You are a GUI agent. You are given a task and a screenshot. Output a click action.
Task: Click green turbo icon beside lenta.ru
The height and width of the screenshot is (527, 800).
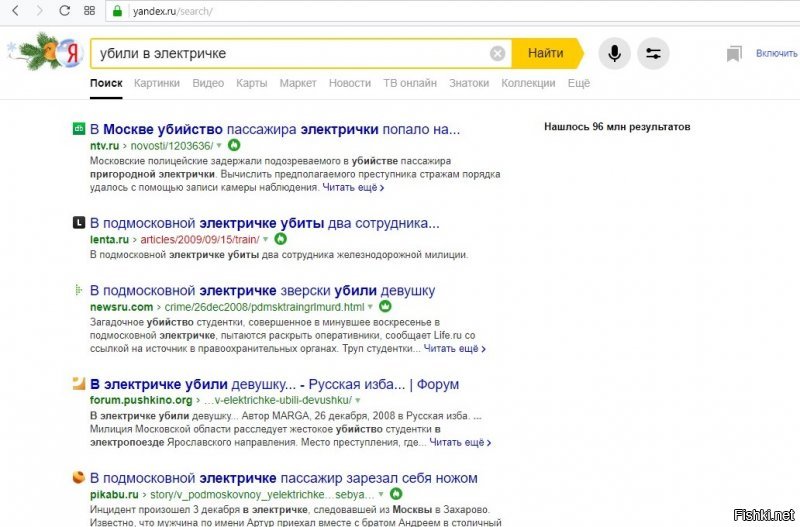point(281,239)
